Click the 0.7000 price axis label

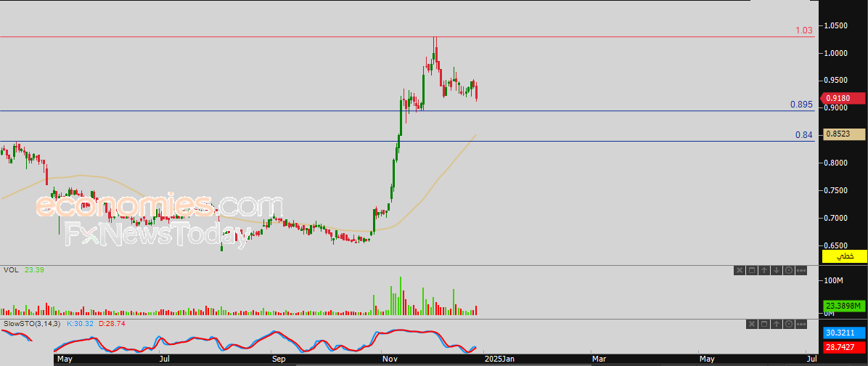pyautogui.click(x=835, y=218)
